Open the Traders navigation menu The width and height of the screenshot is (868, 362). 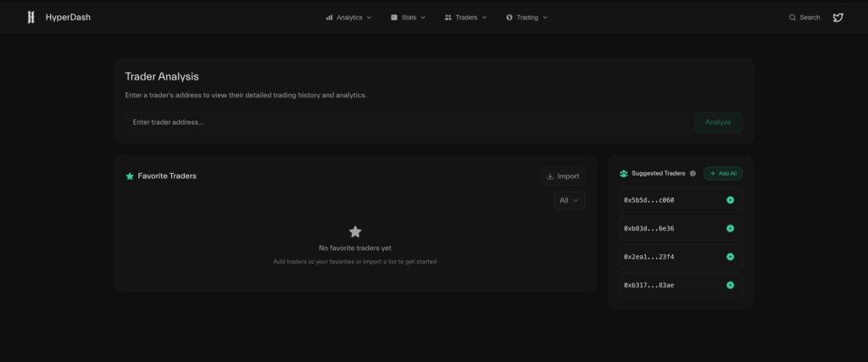[x=465, y=17]
